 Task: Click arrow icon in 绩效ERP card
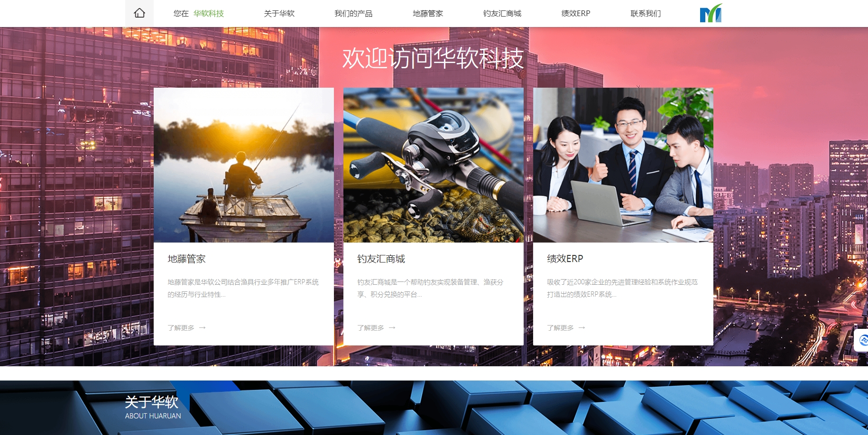(582, 328)
